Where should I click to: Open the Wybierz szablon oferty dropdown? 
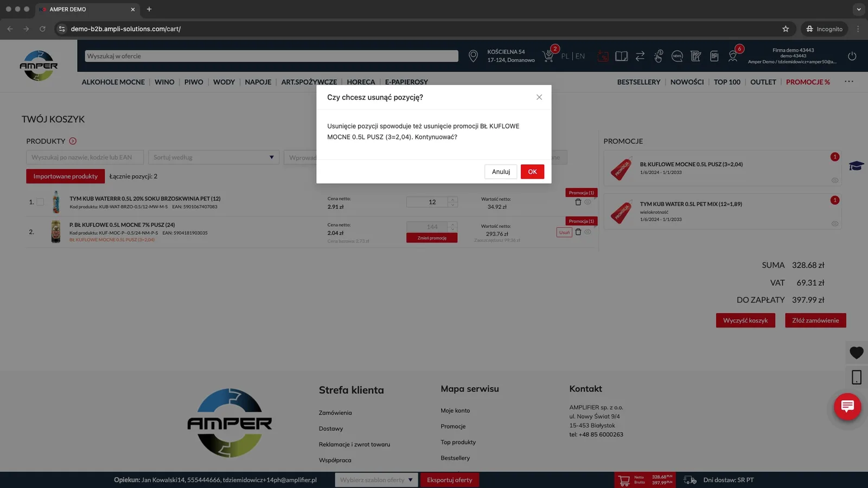[x=376, y=480]
